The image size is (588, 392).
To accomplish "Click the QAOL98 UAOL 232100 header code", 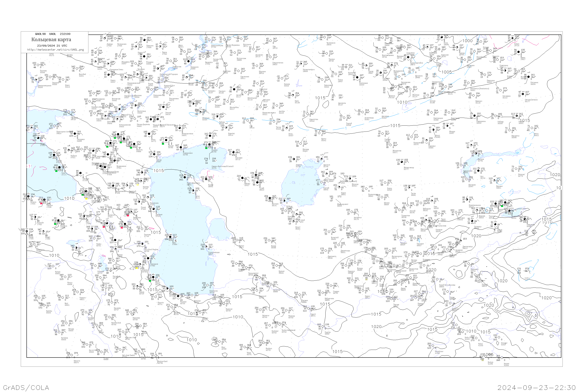I will (53, 34).
